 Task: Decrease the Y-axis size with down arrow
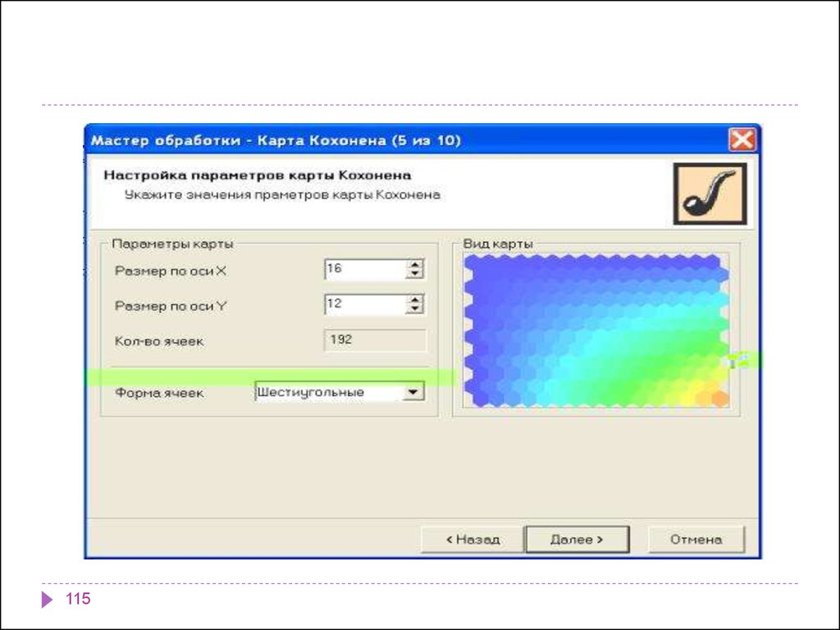click(415, 309)
